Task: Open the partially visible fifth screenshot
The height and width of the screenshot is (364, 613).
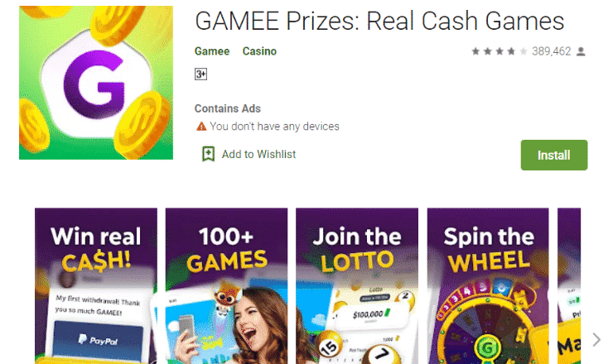Action: [569, 286]
